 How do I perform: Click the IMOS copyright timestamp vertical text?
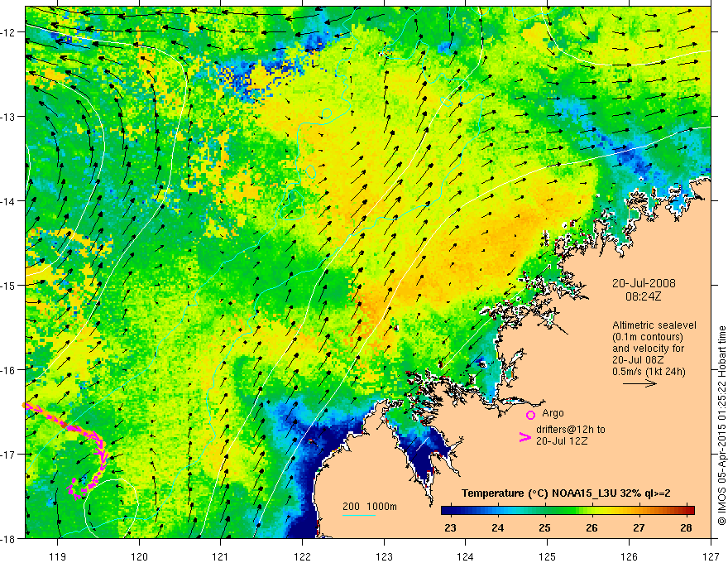[x=721, y=425]
